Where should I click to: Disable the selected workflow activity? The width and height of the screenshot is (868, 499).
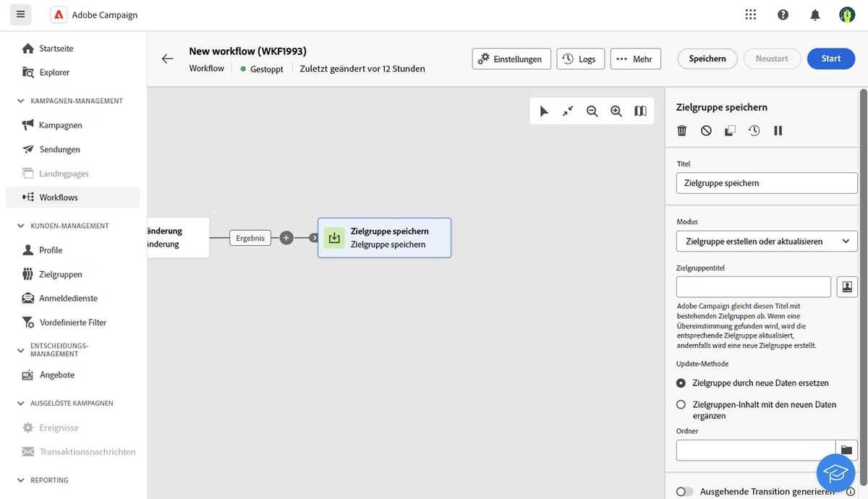tap(705, 130)
